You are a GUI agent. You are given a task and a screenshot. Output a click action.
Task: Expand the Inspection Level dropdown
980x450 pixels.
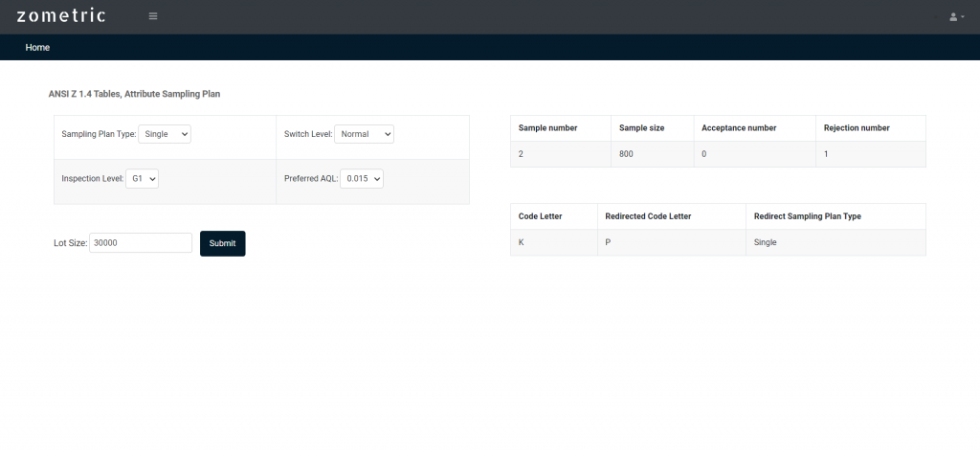(x=142, y=178)
